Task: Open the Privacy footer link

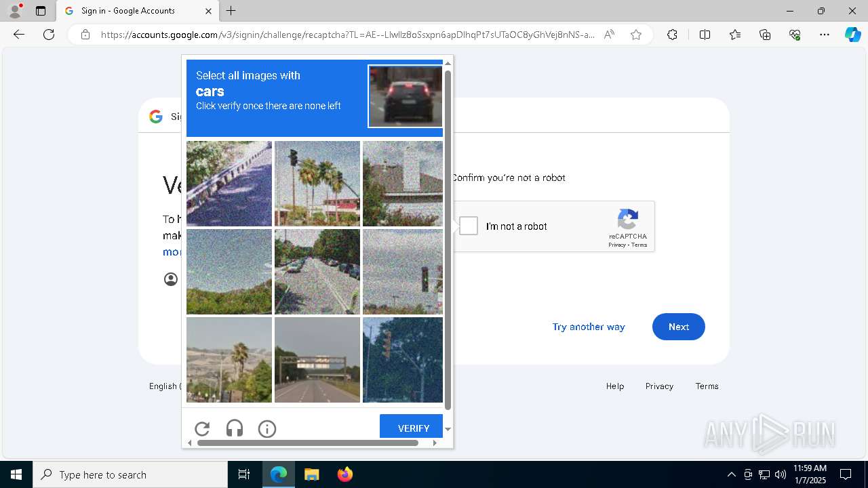Action: [x=659, y=386]
